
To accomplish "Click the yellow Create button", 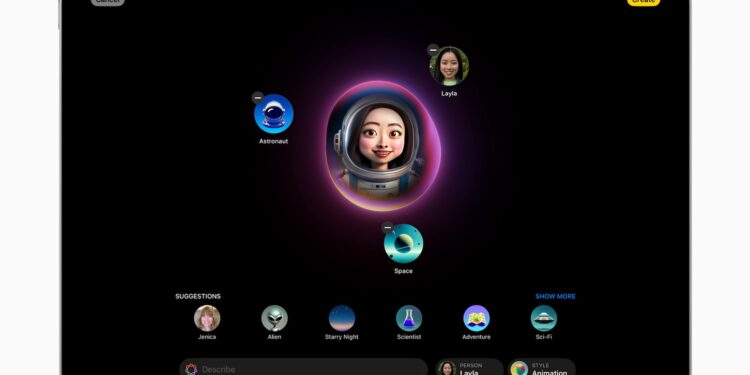I will [644, 2].
